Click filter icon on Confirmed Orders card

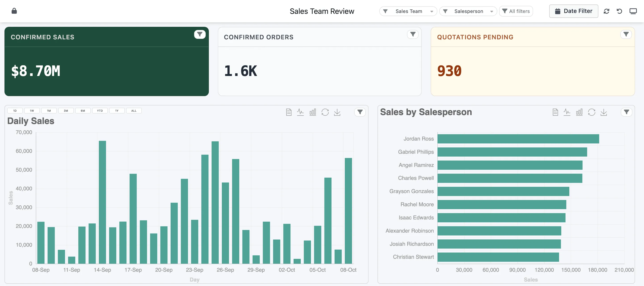point(413,34)
